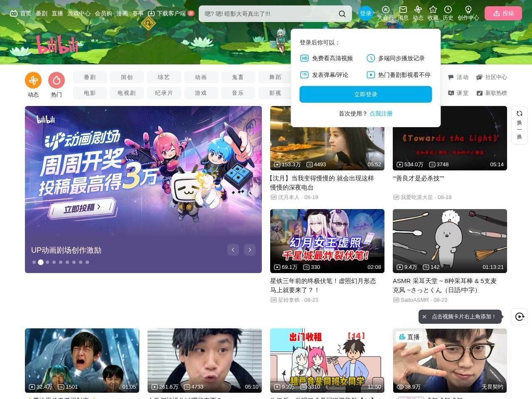
Task: Close the 点击视频卡片右上角添加 tooltip
Action: coord(424,317)
